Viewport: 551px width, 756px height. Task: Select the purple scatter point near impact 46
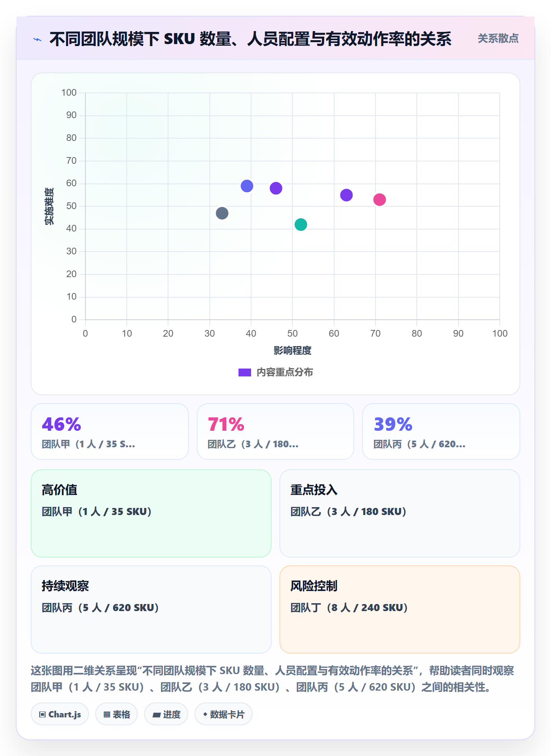point(276,188)
